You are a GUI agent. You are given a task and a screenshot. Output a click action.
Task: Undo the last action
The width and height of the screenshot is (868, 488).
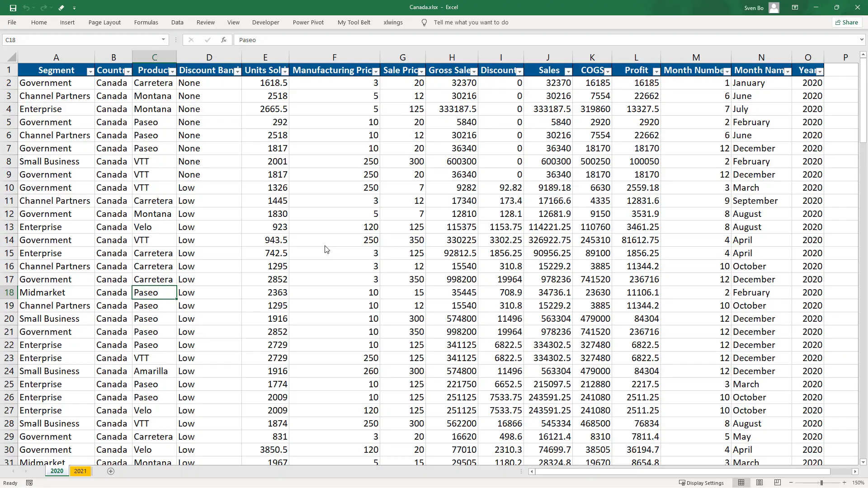[26, 8]
